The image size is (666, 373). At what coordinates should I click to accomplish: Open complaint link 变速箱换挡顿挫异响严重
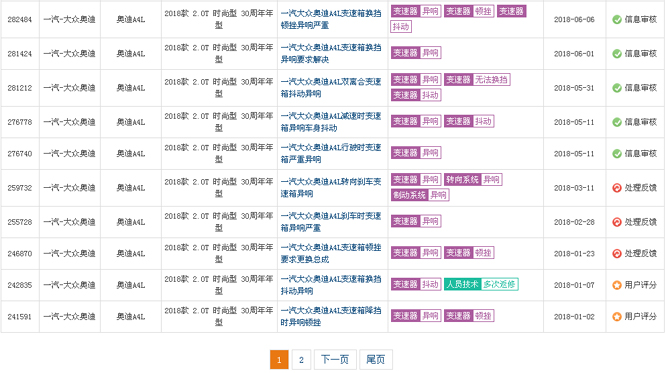pos(331,20)
